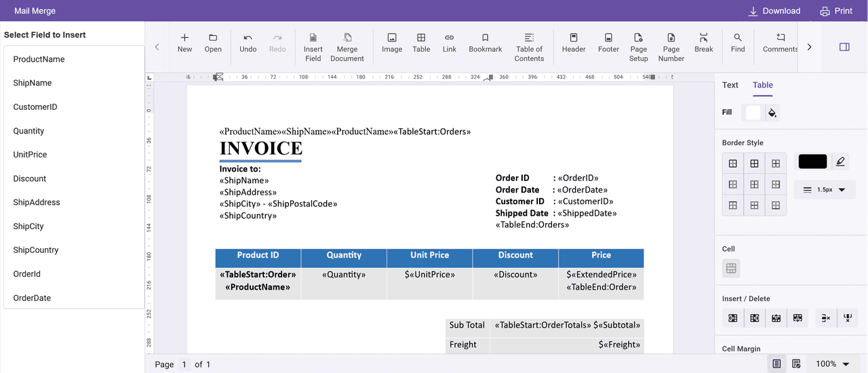Click the $«Freight» cell
The image size is (868, 373).
(567, 345)
